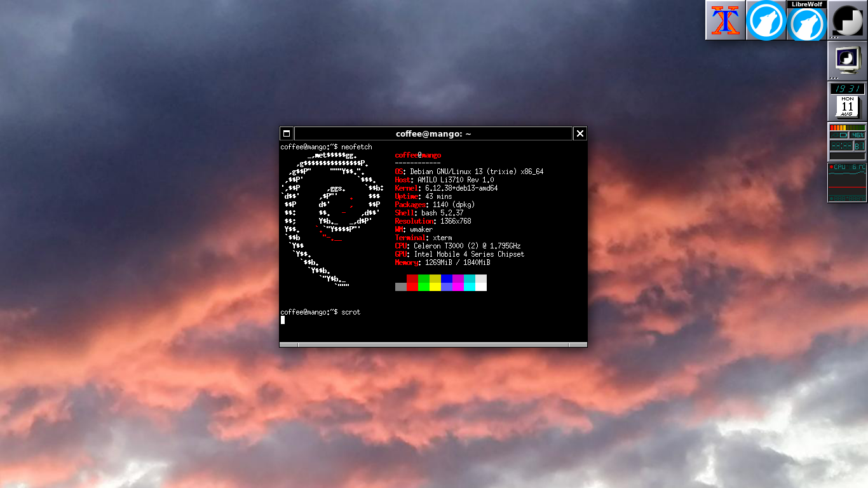Miniaturize the coffee@mango terminal window
This screenshot has height=488, width=868.
(x=287, y=133)
